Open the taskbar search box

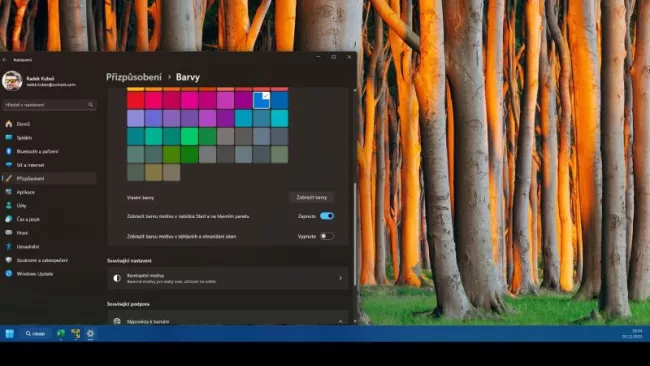click(35, 334)
